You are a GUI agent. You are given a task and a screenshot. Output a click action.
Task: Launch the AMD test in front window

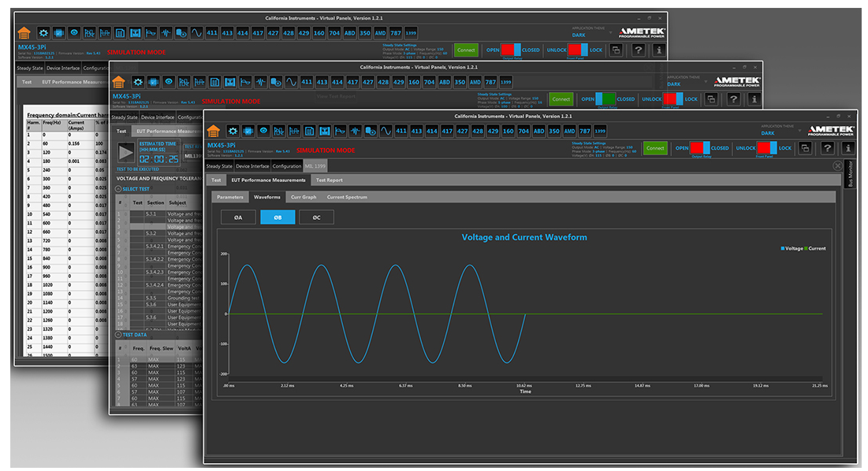click(570, 131)
